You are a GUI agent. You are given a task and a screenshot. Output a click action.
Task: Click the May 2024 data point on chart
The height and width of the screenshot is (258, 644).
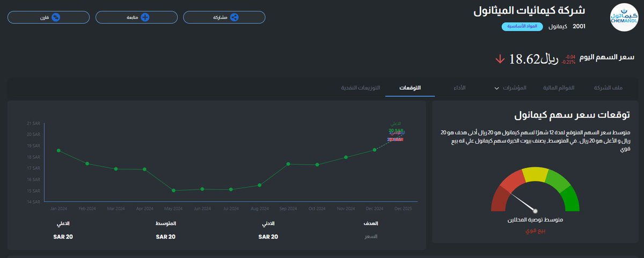click(173, 190)
